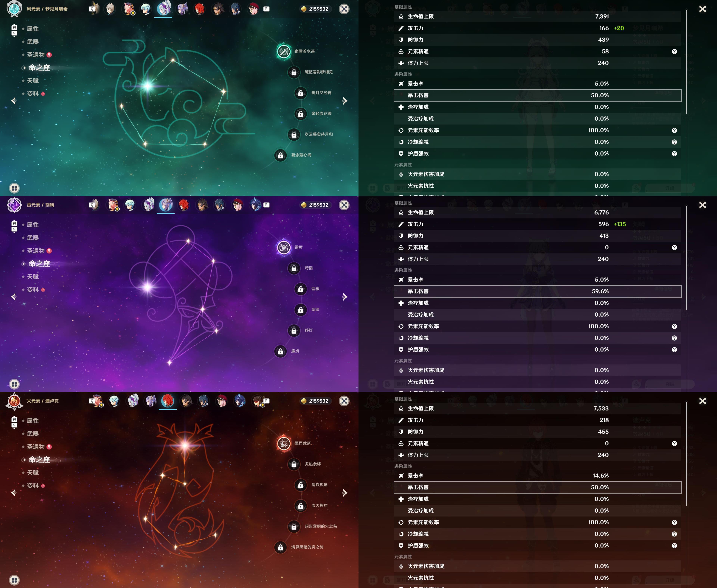Pick the red-haired Diluc avatar in 梦见月瑞希's screen
The height and width of the screenshot is (588, 717).
(x=200, y=9)
